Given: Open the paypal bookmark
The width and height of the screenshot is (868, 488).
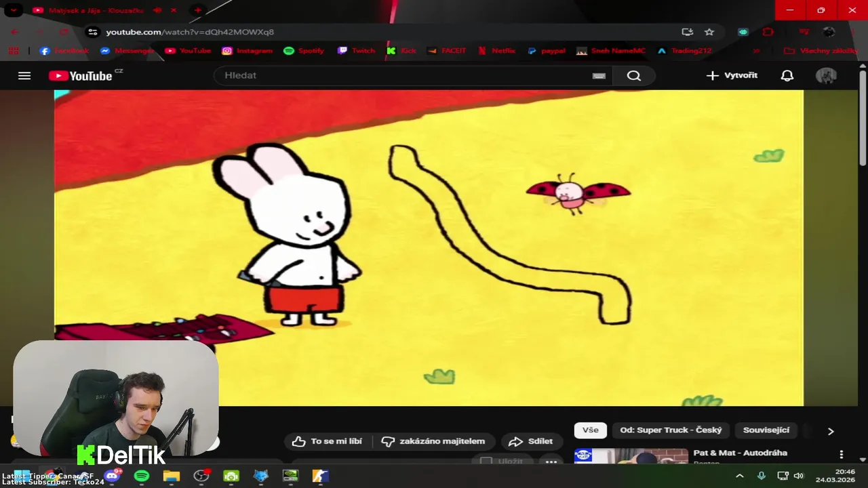Looking at the screenshot, I should click(547, 51).
